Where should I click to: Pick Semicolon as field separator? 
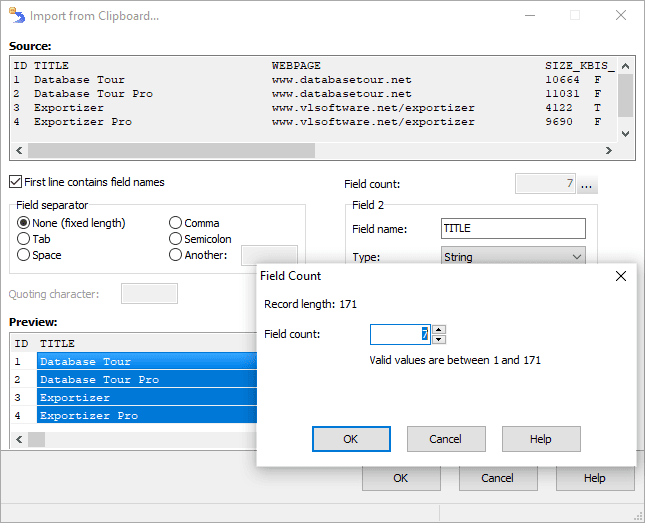click(x=176, y=239)
